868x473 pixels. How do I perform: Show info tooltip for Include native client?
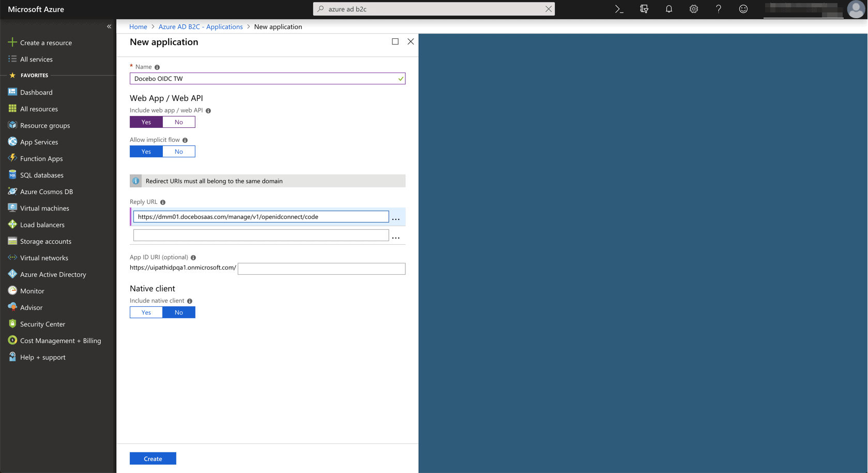[x=190, y=301]
